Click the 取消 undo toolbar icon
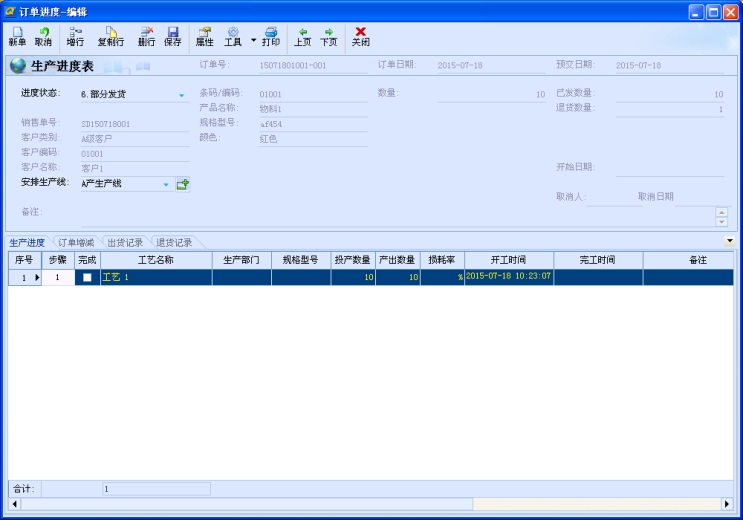Screen dimensions: 743x520 pyautogui.click(x=43, y=36)
